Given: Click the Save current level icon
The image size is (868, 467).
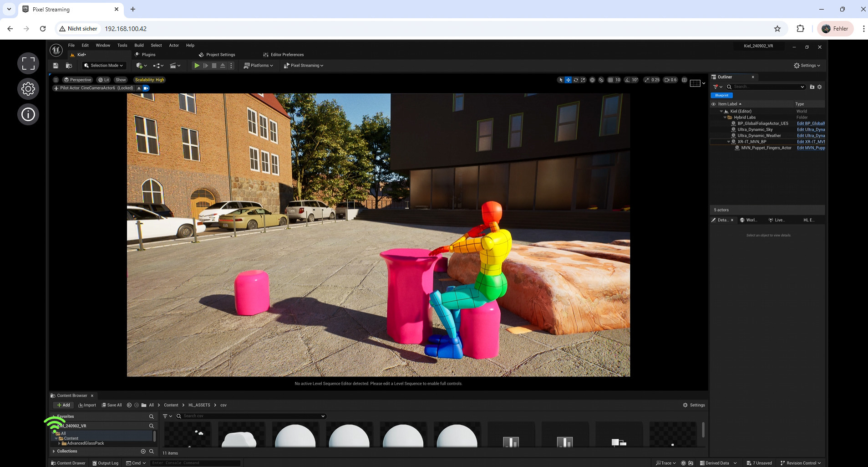Looking at the screenshot, I should pos(56,66).
